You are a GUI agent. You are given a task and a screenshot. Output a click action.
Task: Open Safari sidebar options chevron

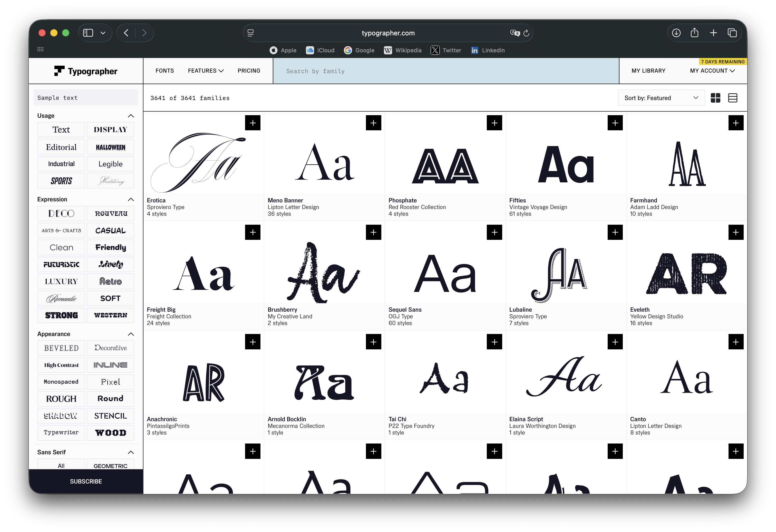pyautogui.click(x=103, y=33)
